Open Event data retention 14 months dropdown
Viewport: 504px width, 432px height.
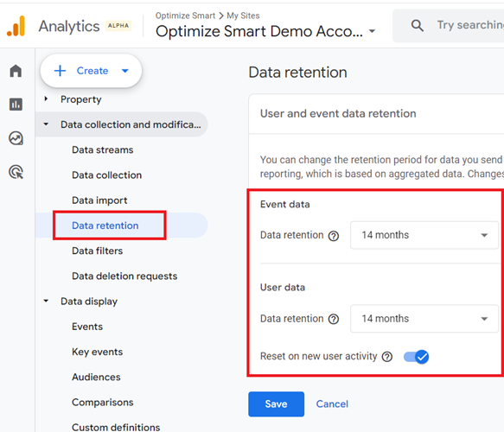424,235
